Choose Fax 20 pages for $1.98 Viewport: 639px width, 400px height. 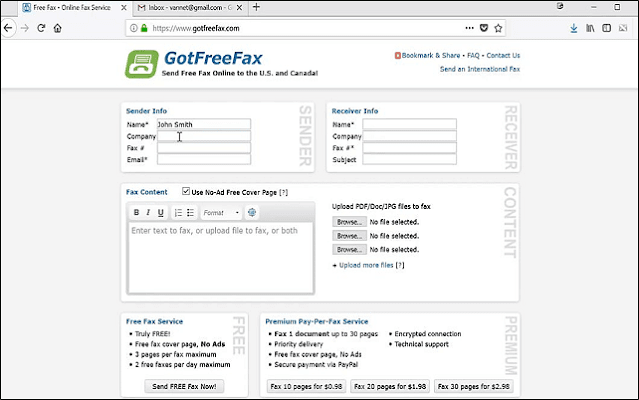[x=390, y=386]
